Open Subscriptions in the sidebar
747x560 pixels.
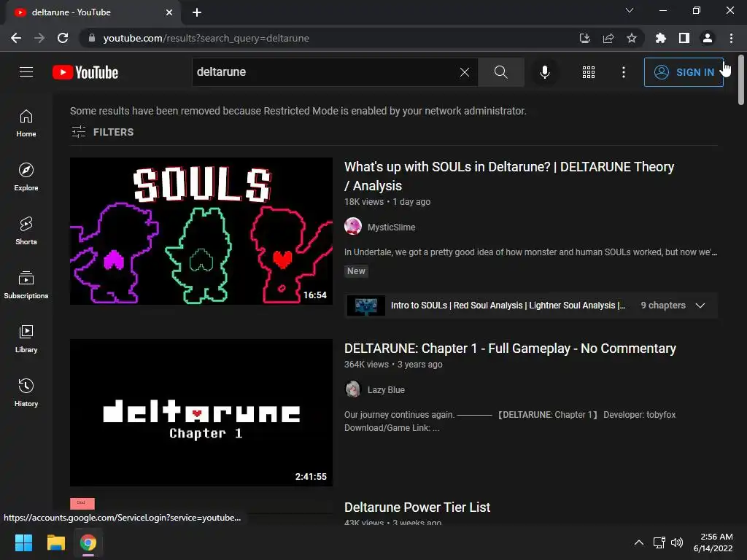coord(26,285)
